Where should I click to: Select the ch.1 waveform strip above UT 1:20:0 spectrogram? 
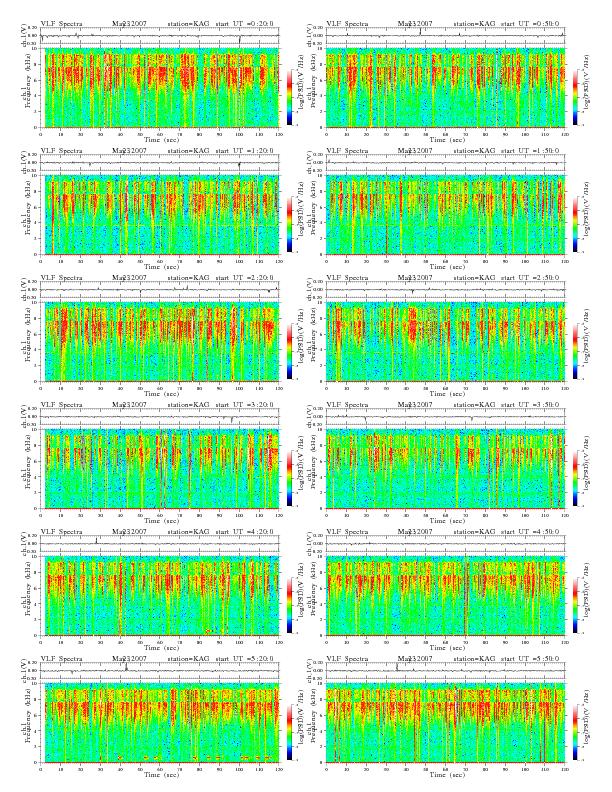point(160,163)
